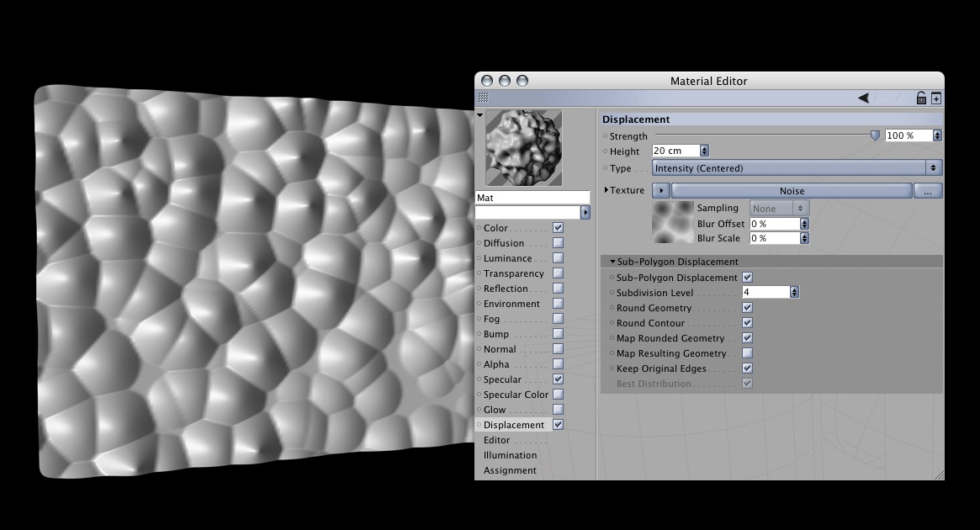Click the new window plus icon
Viewport: 980px width, 530px height.
(x=936, y=98)
